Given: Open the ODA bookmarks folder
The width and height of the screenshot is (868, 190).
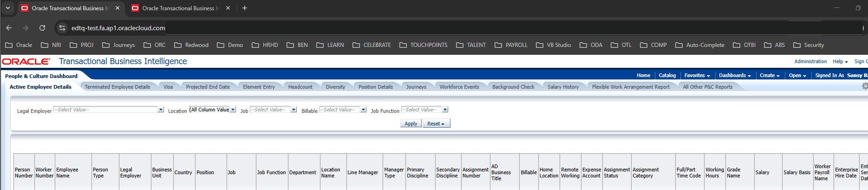Looking at the screenshot, I should pos(591,45).
